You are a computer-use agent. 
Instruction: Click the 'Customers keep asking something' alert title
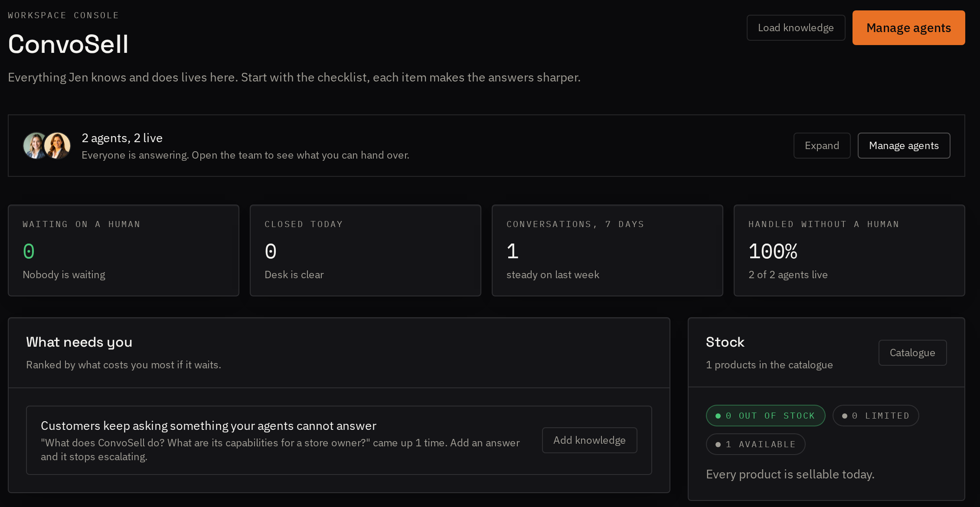click(x=209, y=426)
